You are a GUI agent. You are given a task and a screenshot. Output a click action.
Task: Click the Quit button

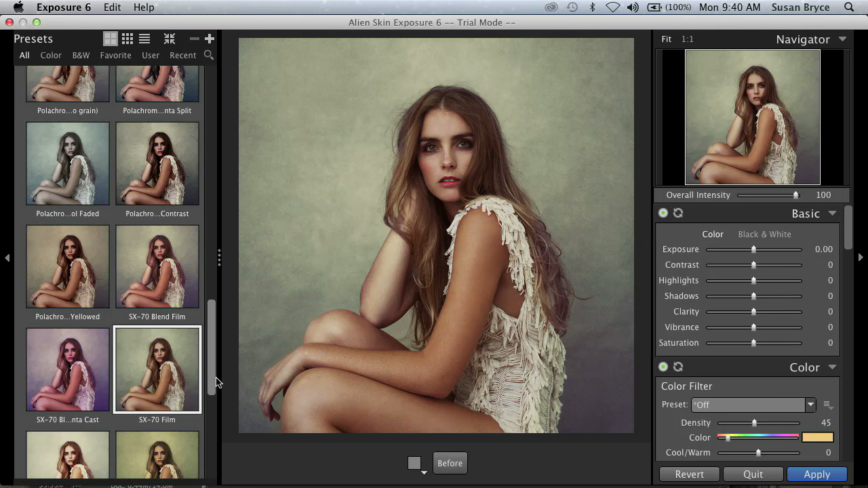coord(753,474)
